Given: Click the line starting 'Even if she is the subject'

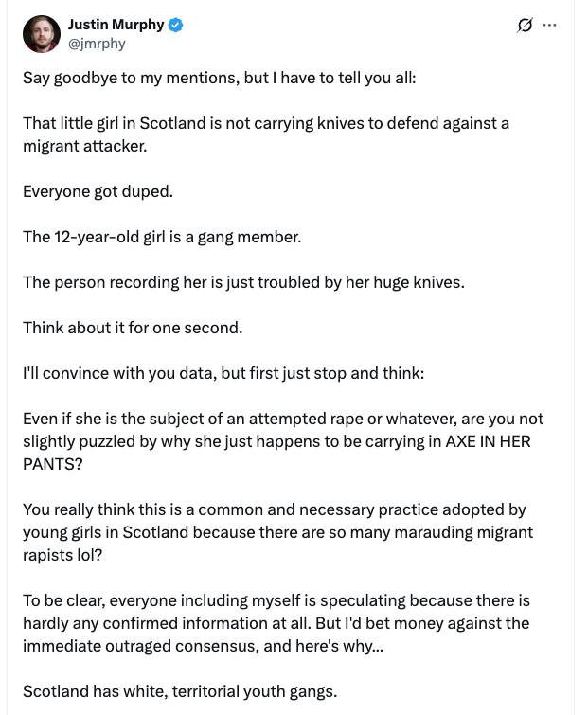Looking at the screenshot, I should (283, 419).
